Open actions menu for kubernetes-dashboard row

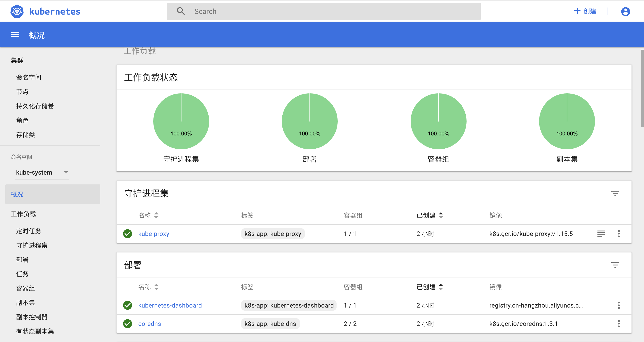click(x=619, y=305)
